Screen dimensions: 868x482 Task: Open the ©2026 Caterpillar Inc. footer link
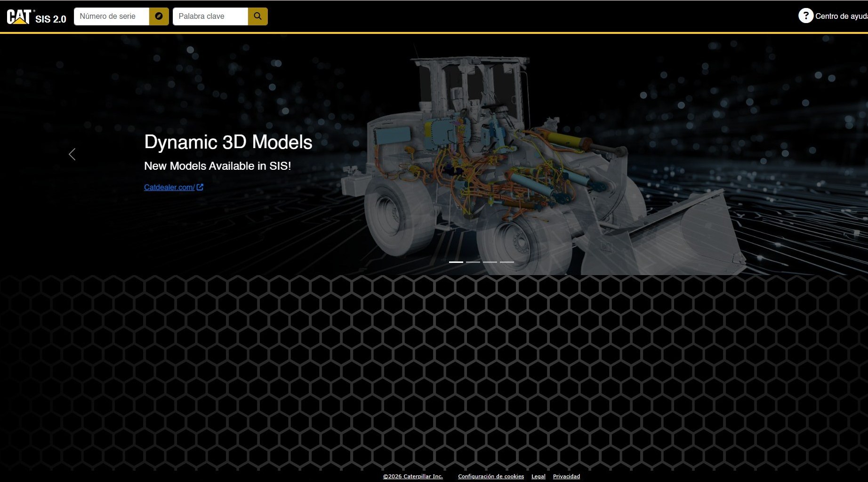(x=413, y=476)
